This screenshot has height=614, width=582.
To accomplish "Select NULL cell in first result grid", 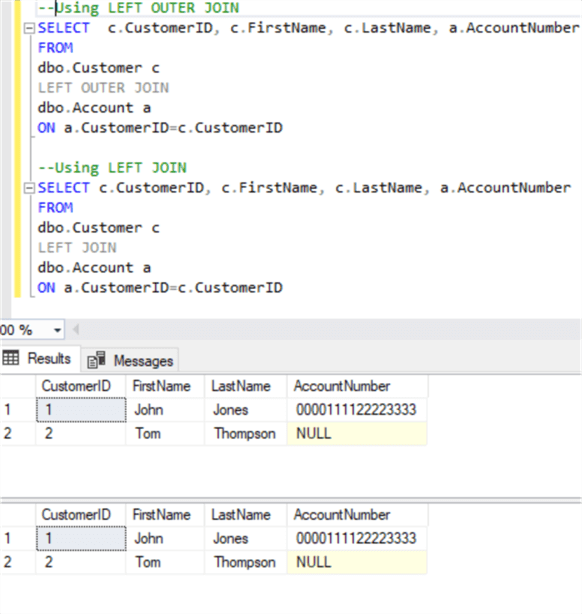I will coord(357,433).
